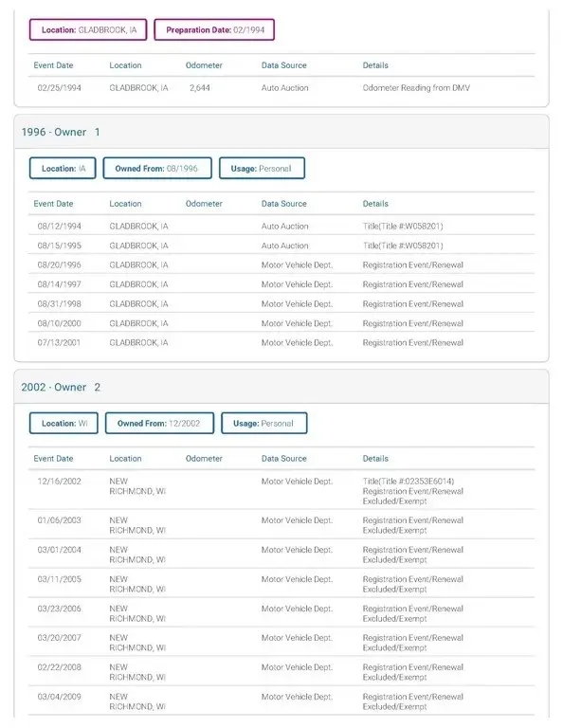
Task: Click the Usage: Personal badge under Owner 1
Action: pyautogui.click(x=262, y=168)
